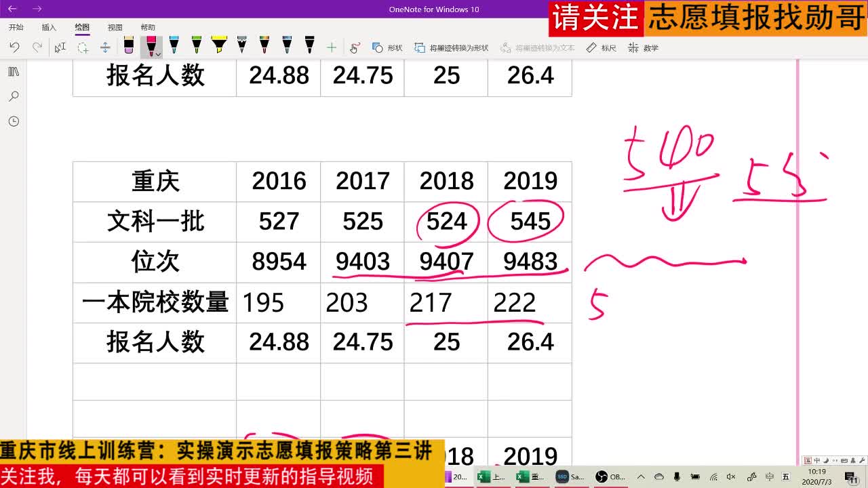This screenshot has width=868, height=488.
Task: Switch to the 插入 tab
Action: coord(49,27)
